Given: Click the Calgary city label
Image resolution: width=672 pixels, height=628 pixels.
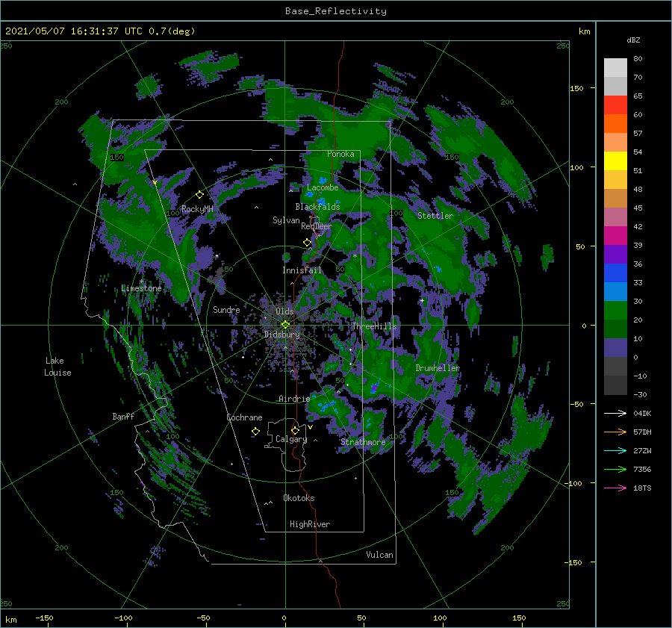Looking at the screenshot, I should 291,439.
